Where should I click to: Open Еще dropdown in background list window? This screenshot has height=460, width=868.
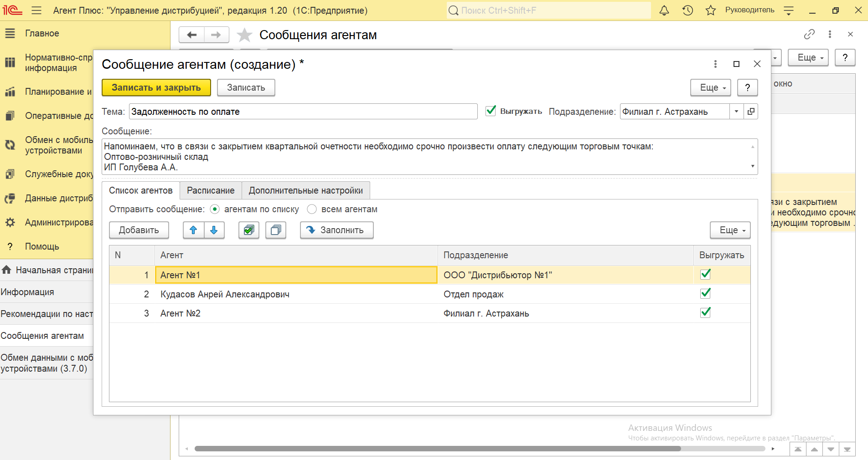(x=808, y=57)
